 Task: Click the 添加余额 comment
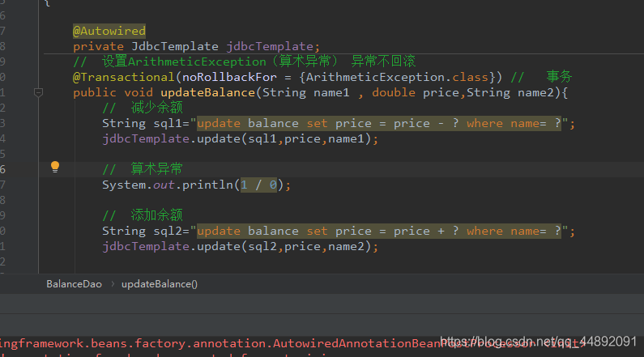[x=142, y=215]
